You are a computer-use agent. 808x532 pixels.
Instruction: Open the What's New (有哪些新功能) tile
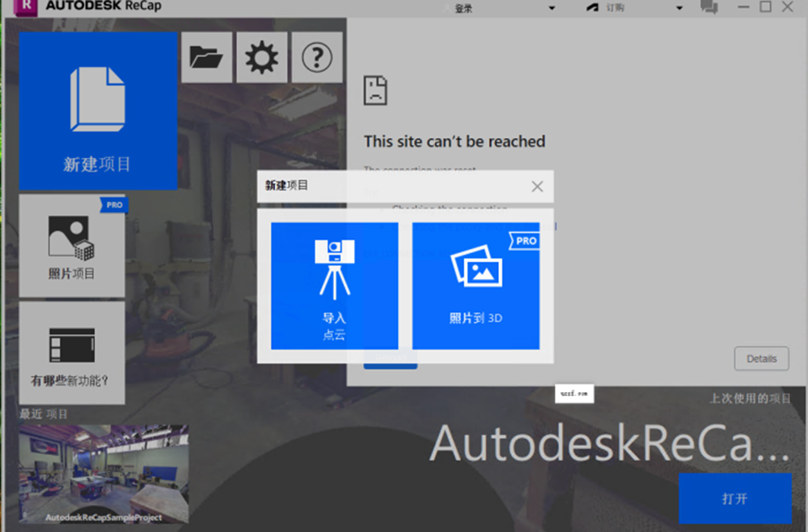point(72,353)
